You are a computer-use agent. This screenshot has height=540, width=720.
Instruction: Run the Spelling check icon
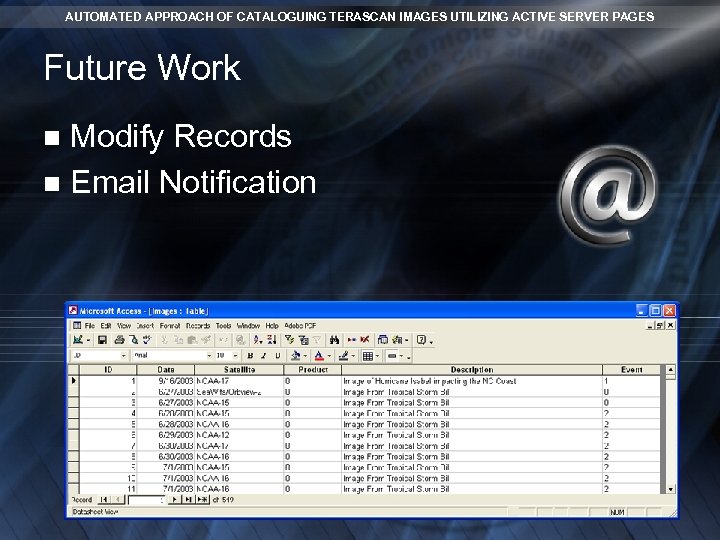(x=147, y=340)
